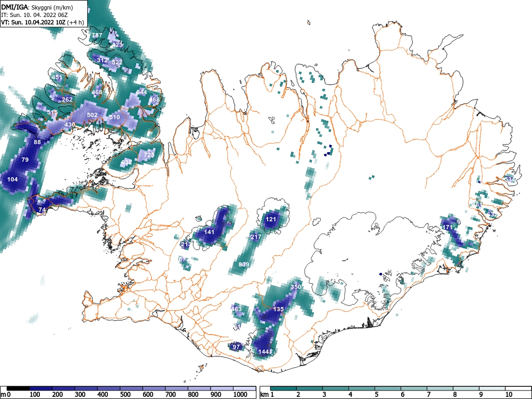
Task: Select the '8' label on the km scale
Action: [455, 394]
